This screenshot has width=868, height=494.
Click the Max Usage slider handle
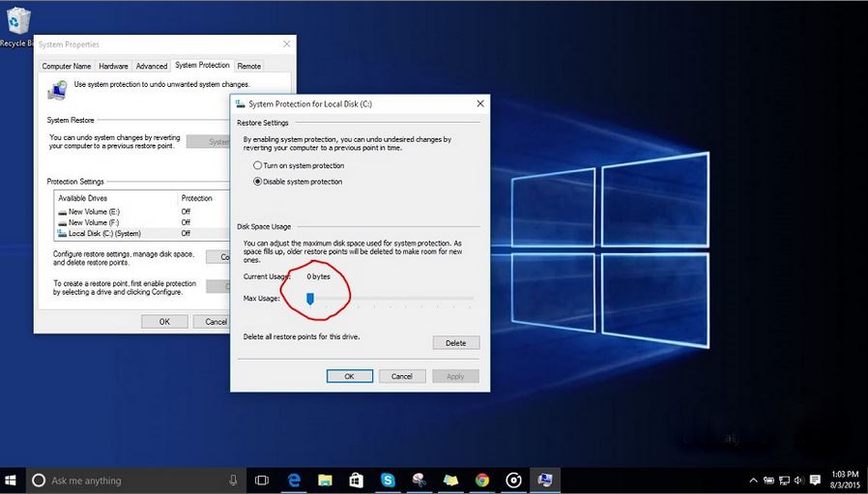(310, 299)
